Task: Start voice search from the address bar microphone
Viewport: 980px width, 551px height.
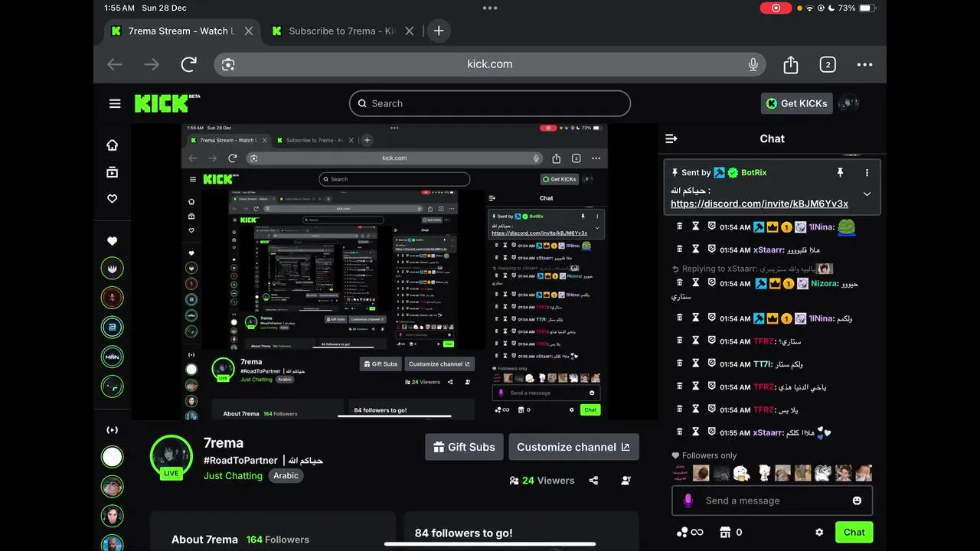Action: click(x=753, y=64)
